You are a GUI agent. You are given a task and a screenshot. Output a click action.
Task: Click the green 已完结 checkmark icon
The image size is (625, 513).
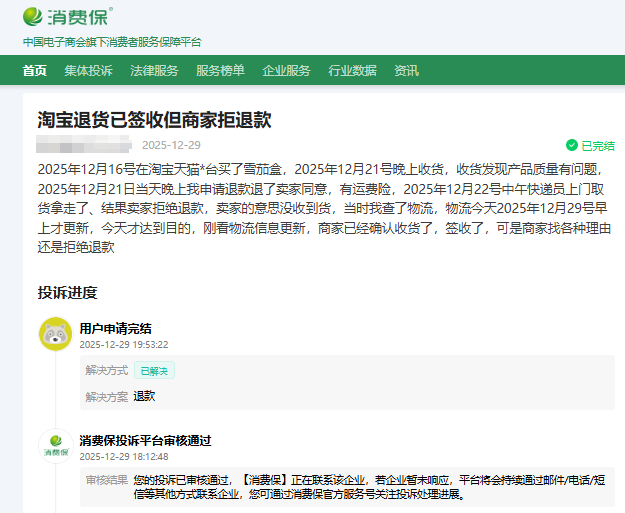click(x=572, y=145)
